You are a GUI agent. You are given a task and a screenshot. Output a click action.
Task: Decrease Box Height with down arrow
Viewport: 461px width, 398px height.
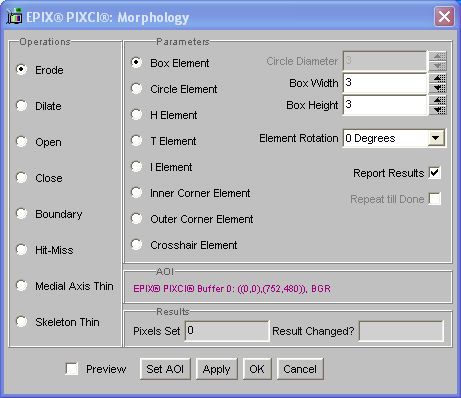click(438, 110)
